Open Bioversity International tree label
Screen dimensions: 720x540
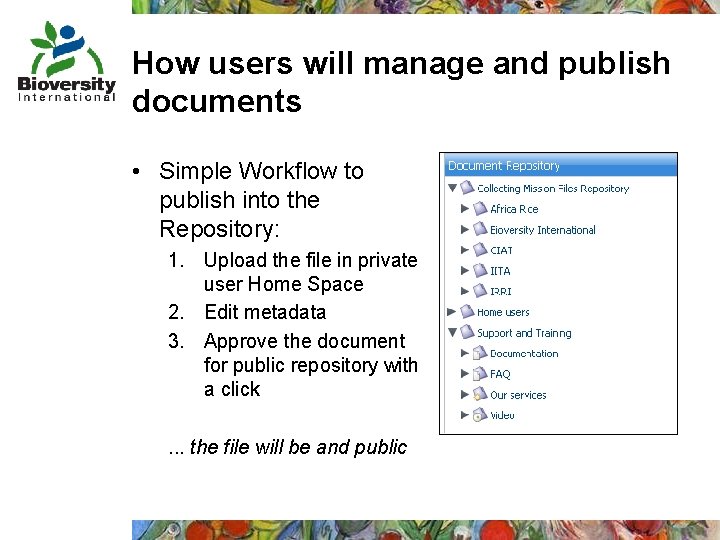click(542, 230)
